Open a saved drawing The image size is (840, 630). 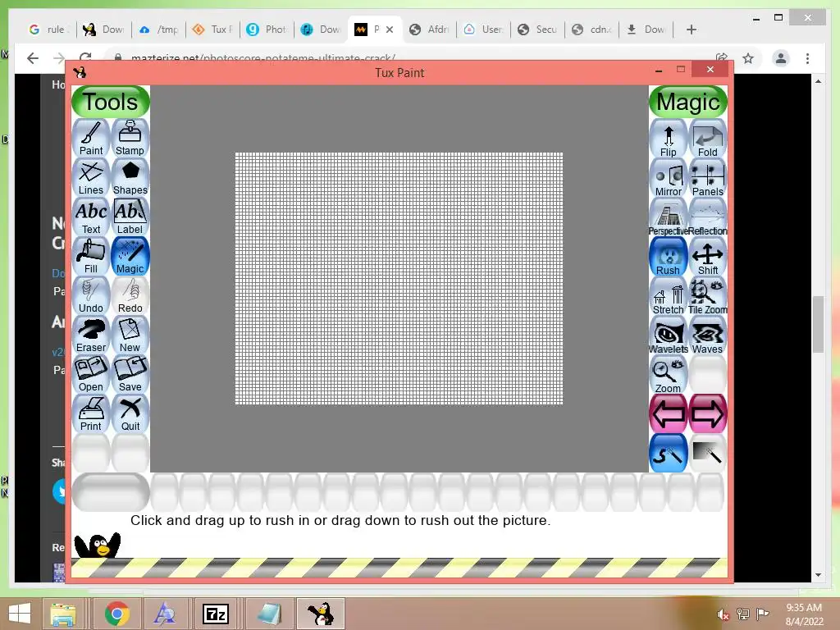(91, 374)
